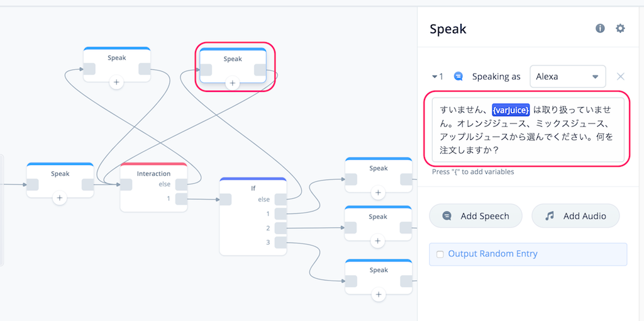The image size is (644, 321).
Task: Click plus in Speak block after If port 3
Action: (378, 295)
